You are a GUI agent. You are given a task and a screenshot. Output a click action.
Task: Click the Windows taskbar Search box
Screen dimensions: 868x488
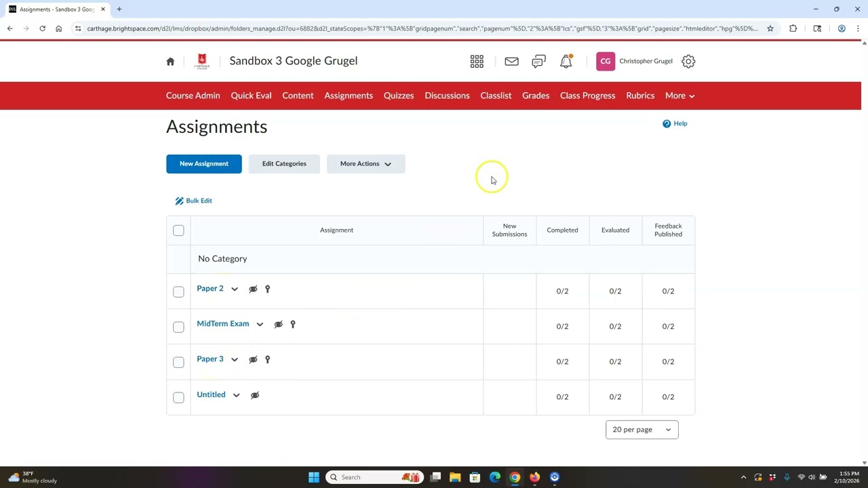click(374, 477)
